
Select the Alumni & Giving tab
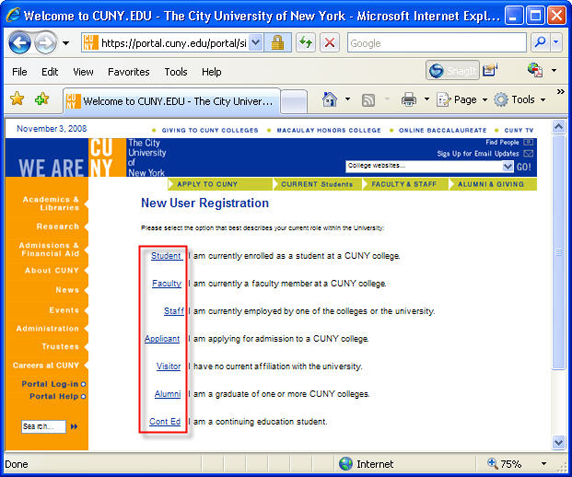492,185
